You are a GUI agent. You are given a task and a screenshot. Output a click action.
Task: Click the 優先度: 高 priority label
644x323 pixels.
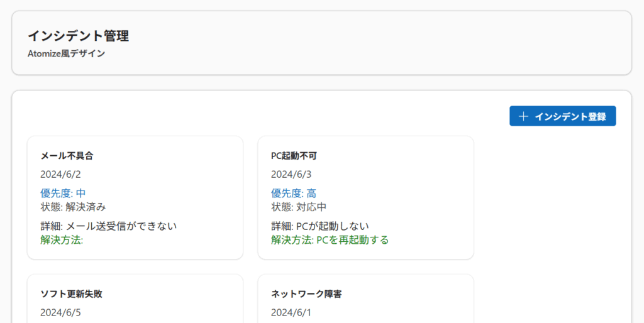pyautogui.click(x=294, y=193)
